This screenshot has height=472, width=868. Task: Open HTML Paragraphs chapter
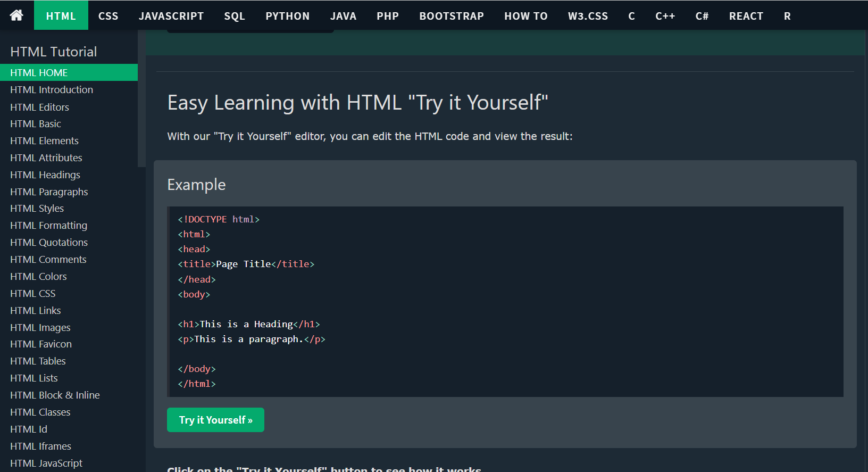(69, 192)
